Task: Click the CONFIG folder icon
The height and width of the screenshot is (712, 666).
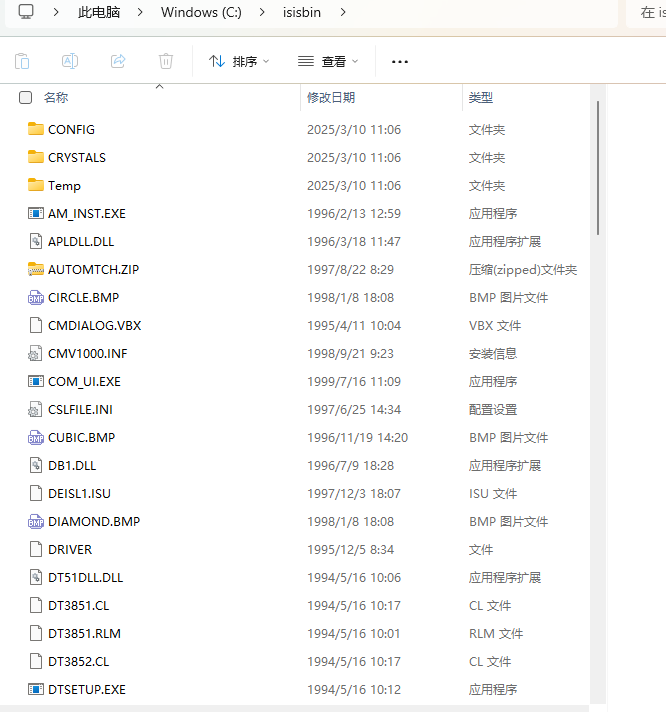Action: click(x=36, y=129)
